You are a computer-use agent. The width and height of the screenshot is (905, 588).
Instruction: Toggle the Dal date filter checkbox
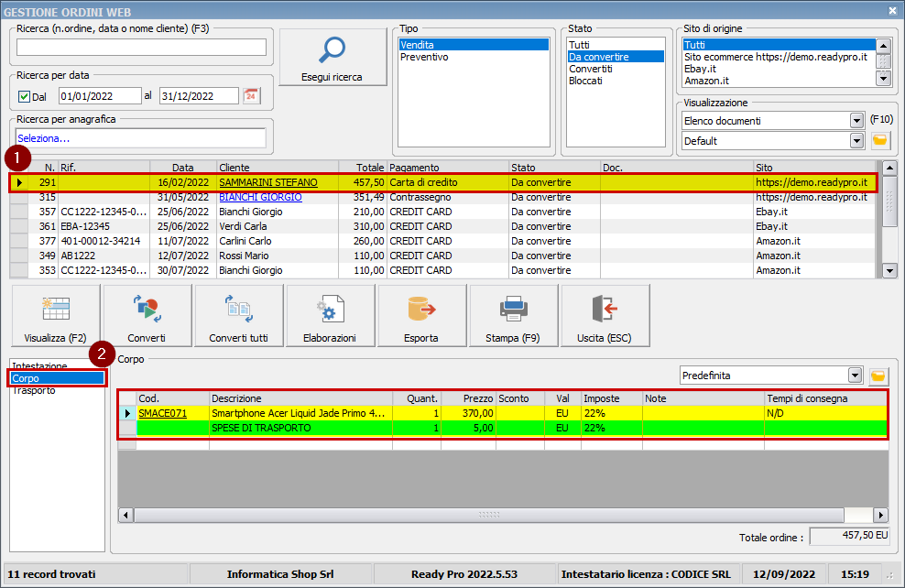25,96
